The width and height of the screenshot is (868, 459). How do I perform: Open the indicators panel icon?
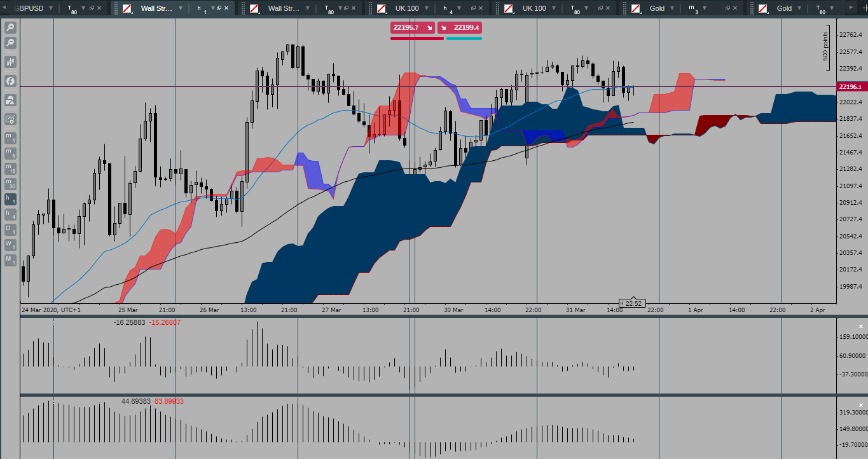[x=10, y=81]
